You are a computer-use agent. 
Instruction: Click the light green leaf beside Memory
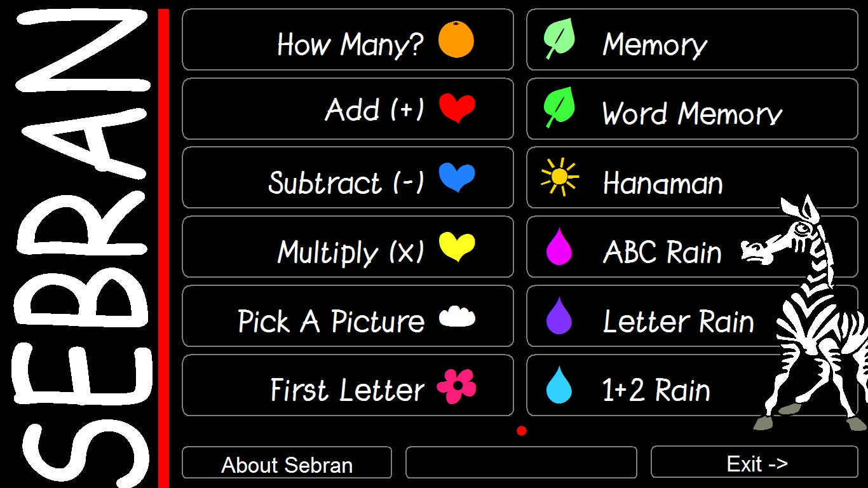tap(559, 39)
